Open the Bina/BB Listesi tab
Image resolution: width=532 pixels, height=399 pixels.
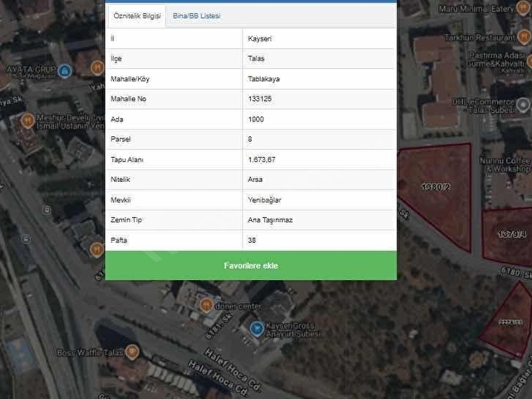point(196,16)
